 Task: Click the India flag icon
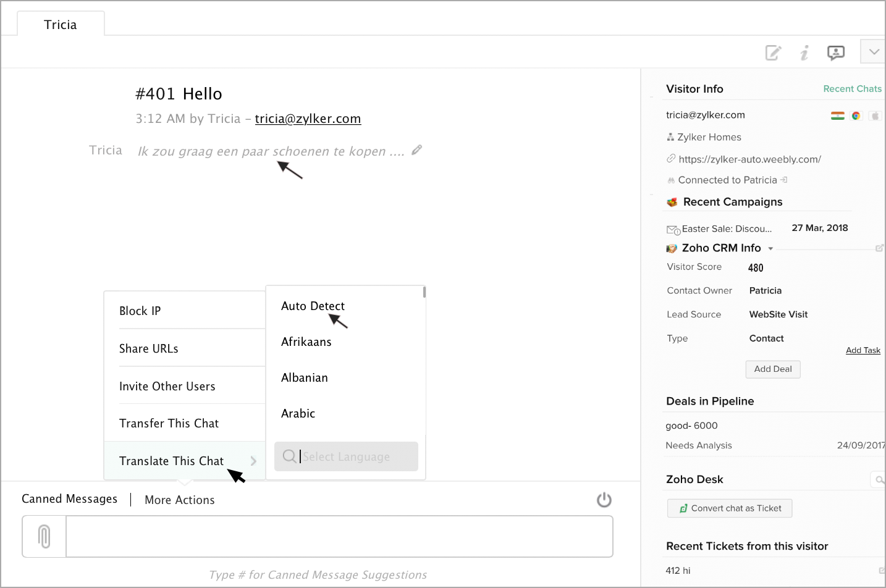[838, 115]
